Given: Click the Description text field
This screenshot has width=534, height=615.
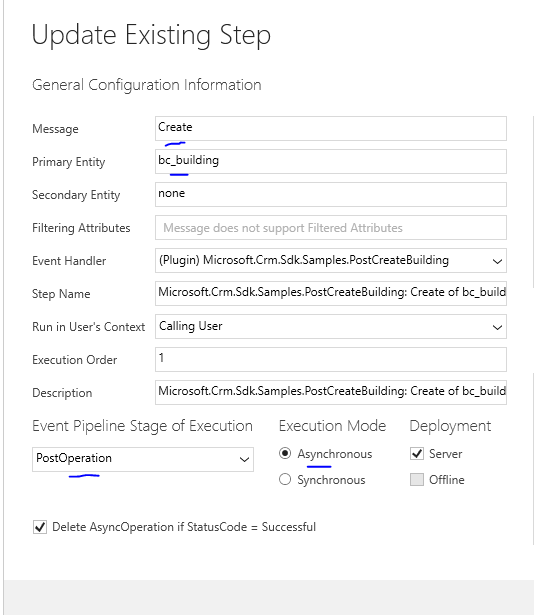Looking at the screenshot, I should [331, 392].
